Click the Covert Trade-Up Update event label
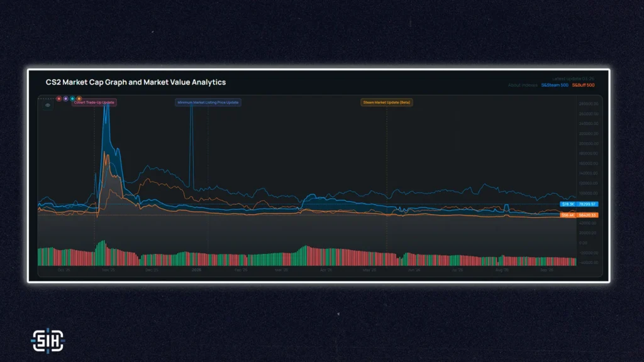This screenshot has height=362, width=644. click(x=94, y=102)
